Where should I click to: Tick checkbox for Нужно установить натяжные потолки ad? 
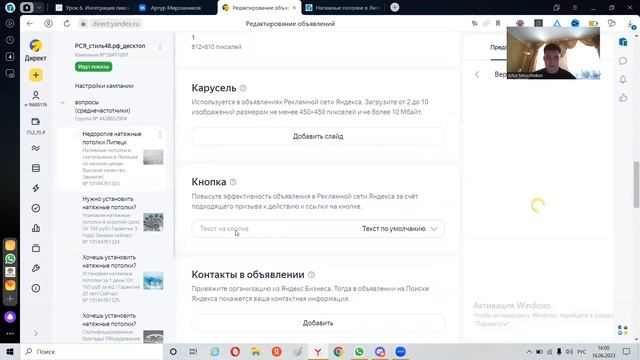(x=77, y=199)
